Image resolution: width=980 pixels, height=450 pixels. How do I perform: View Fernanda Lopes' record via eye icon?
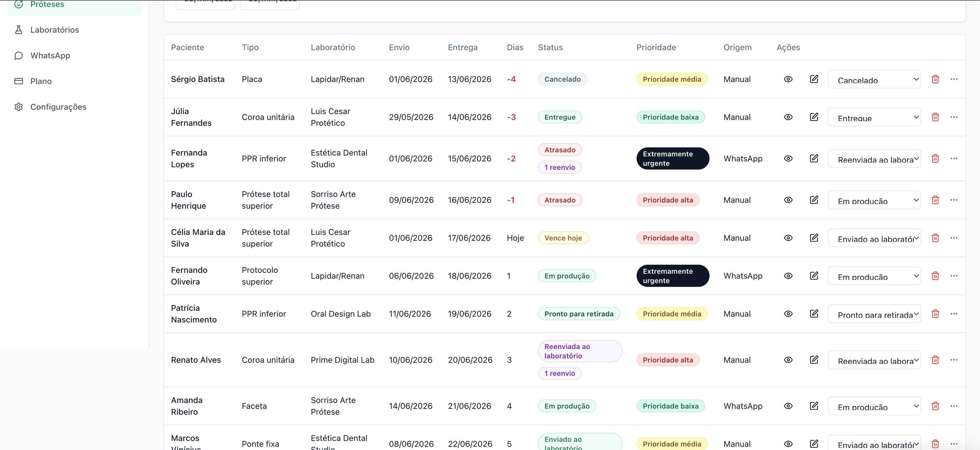click(x=788, y=159)
